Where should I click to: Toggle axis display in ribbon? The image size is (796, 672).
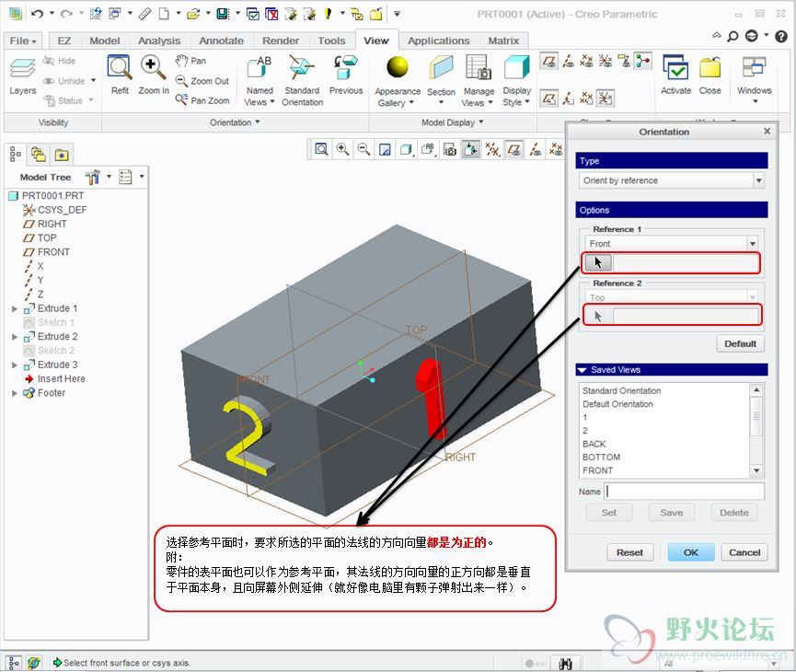pos(569,62)
